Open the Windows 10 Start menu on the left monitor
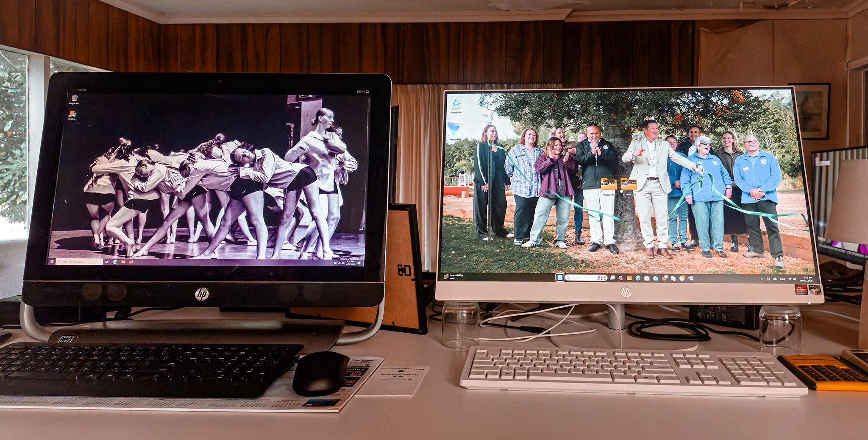The image size is (868, 440). click(x=52, y=262)
